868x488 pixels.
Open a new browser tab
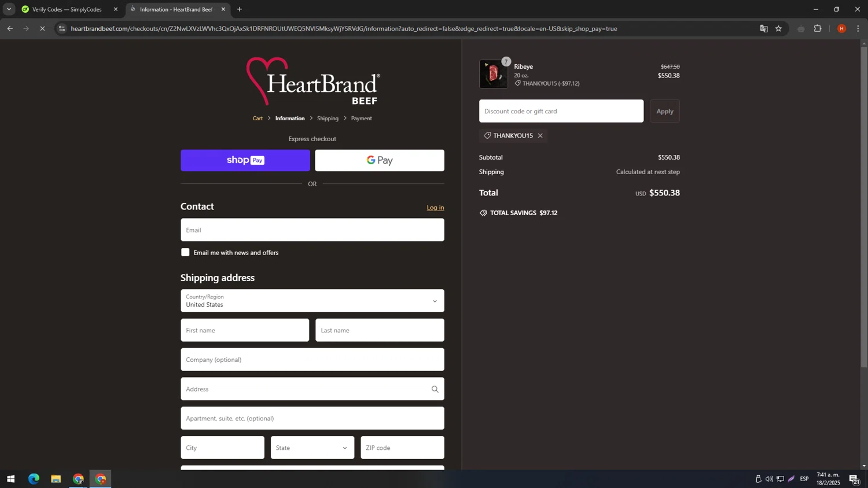click(240, 9)
